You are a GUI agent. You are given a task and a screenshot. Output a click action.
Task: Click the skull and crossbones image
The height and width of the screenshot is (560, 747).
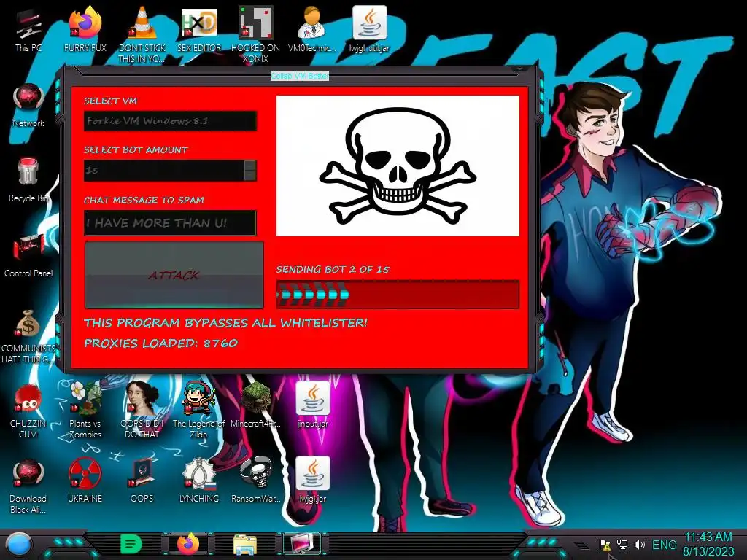[398, 166]
